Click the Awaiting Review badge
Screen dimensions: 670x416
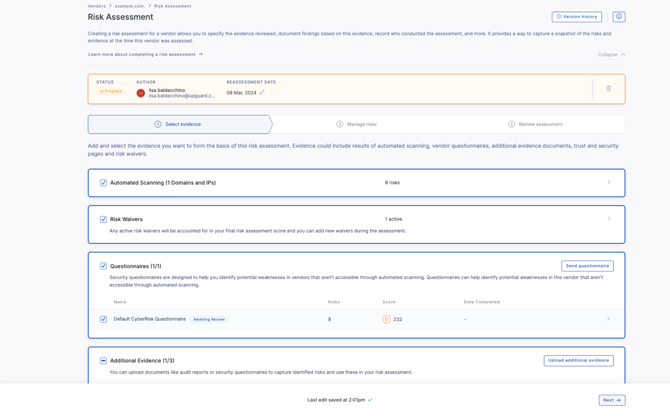(209, 319)
